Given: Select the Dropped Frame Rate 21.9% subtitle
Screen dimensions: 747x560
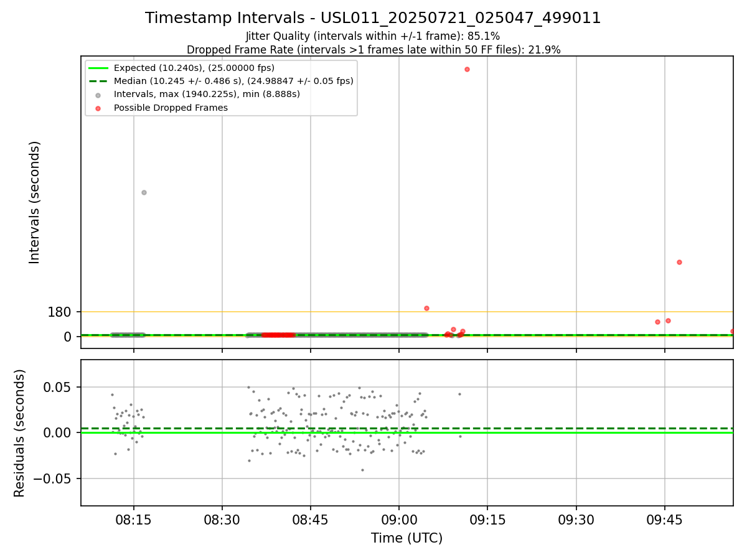Looking at the screenshot, I should pyautogui.click(x=374, y=50).
